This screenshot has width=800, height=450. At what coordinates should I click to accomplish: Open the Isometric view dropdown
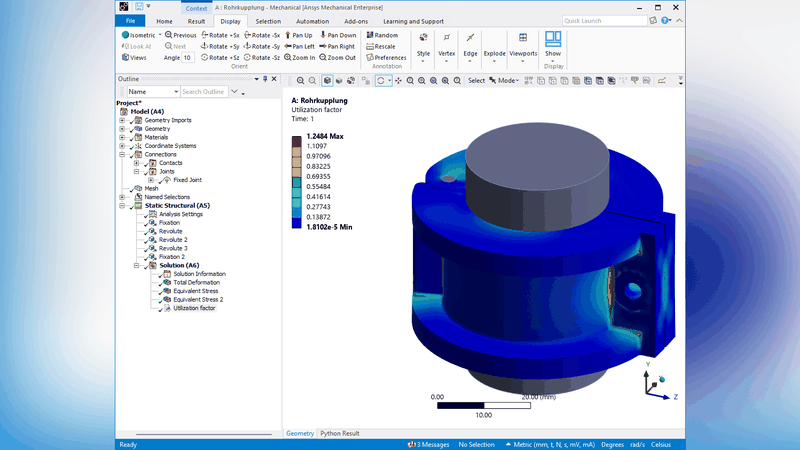click(160, 35)
